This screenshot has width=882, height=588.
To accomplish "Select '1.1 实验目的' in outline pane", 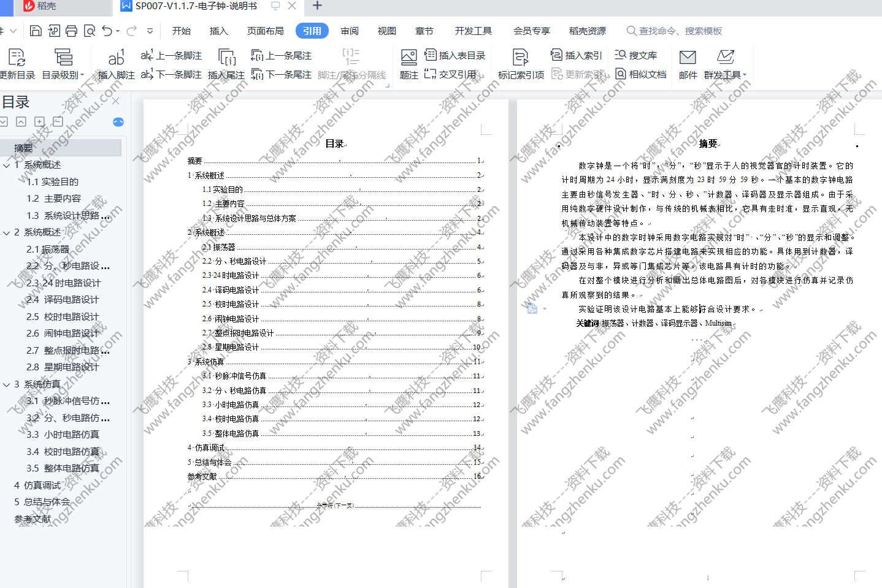I will click(52, 181).
